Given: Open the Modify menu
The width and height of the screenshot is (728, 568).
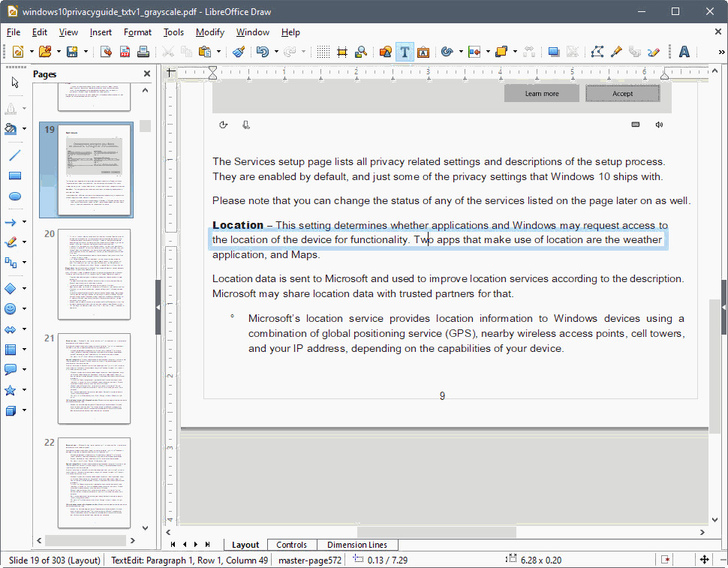Looking at the screenshot, I should (209, 32).
